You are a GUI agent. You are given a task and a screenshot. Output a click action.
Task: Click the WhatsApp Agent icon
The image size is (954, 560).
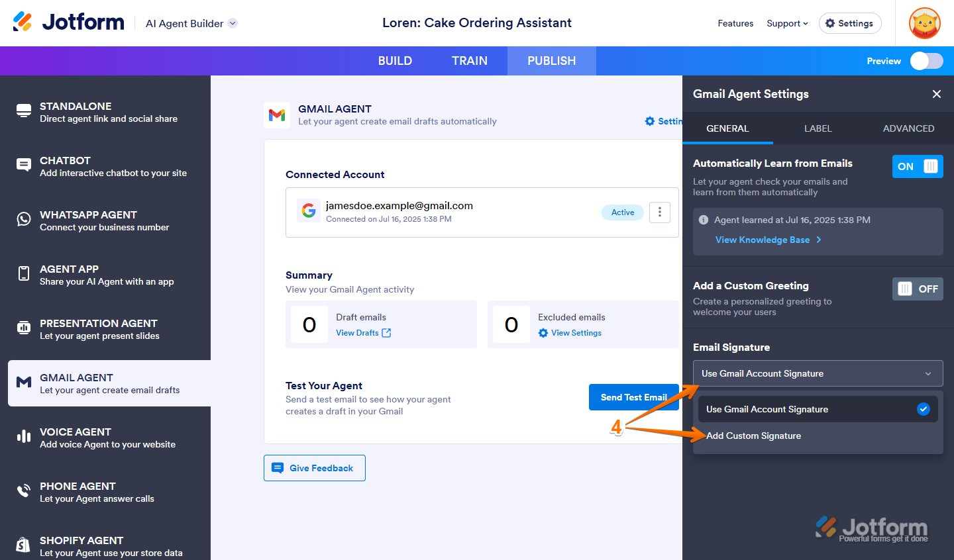pyautogui.click(x=24, y=220)
